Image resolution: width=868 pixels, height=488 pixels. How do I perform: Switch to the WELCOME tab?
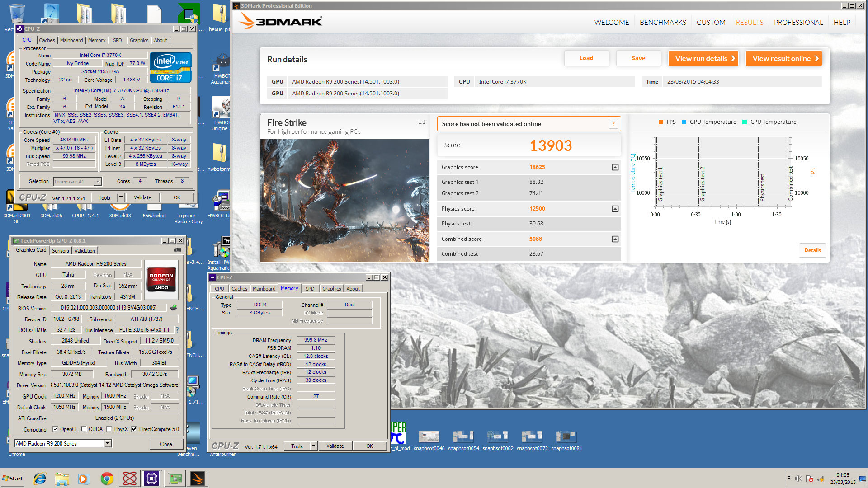click(x=611, y=22)
